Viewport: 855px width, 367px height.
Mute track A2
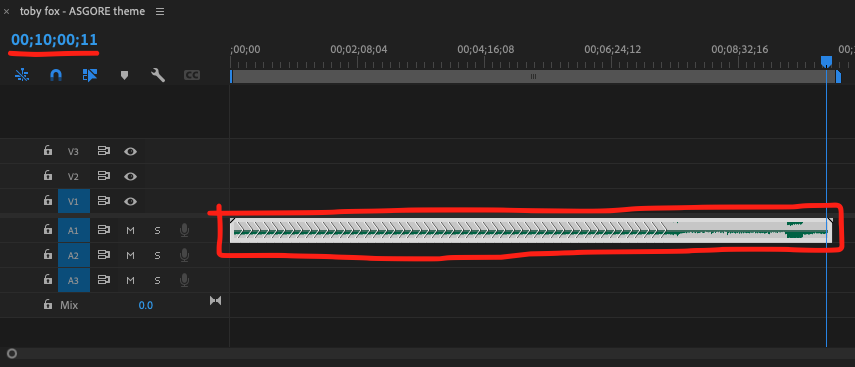[x=130, y=256]
